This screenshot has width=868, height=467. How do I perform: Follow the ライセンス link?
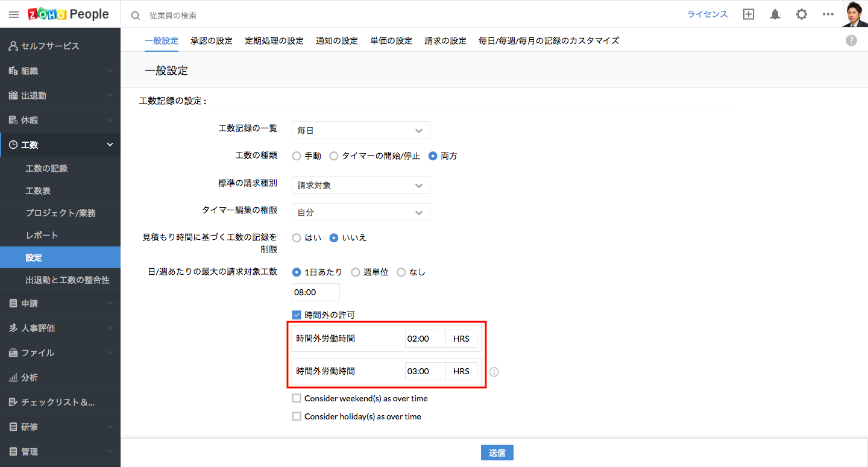(x=707, y=14)
